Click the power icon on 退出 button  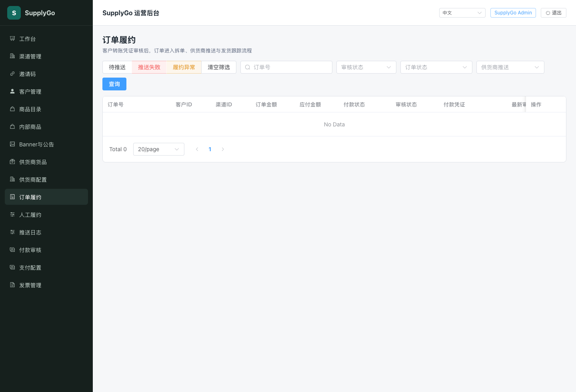click(x=548, y=13)
